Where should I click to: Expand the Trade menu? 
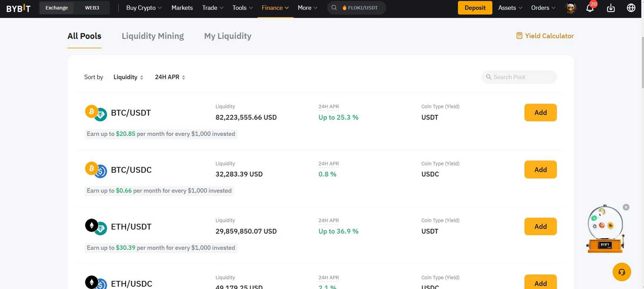point(213,8)
